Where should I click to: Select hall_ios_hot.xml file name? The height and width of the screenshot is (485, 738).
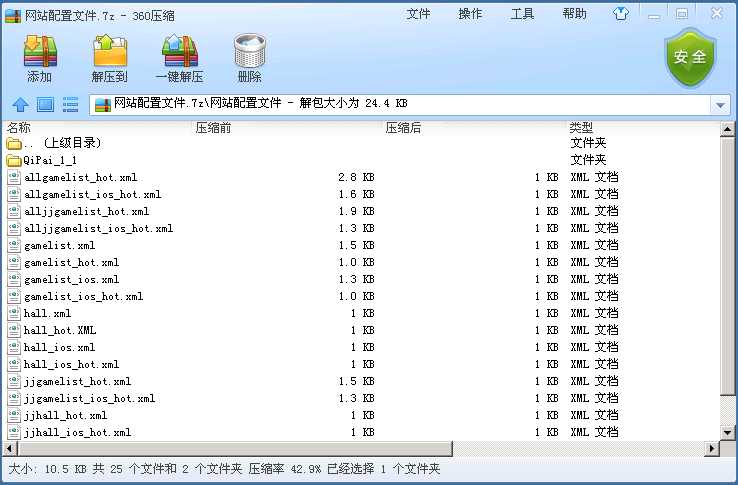tap(72, 364)
